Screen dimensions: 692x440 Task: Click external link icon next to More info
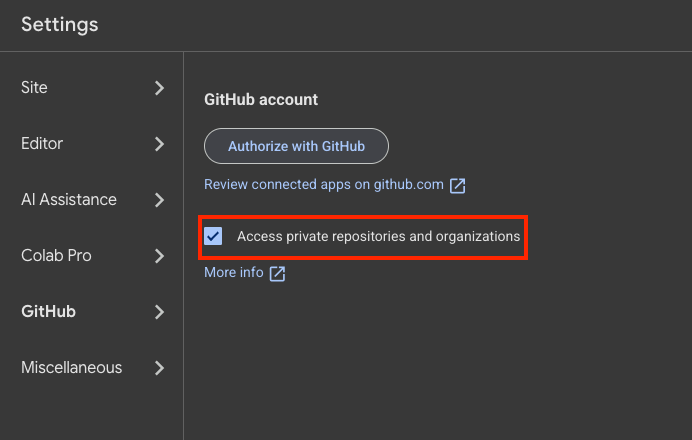277,274
